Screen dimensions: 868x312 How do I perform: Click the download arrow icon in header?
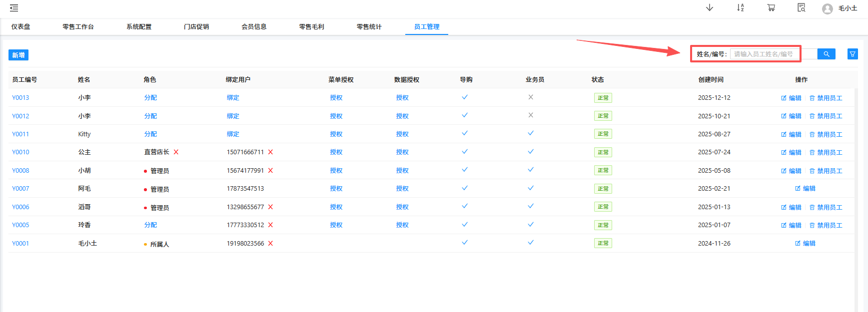(x=709, y=8)
